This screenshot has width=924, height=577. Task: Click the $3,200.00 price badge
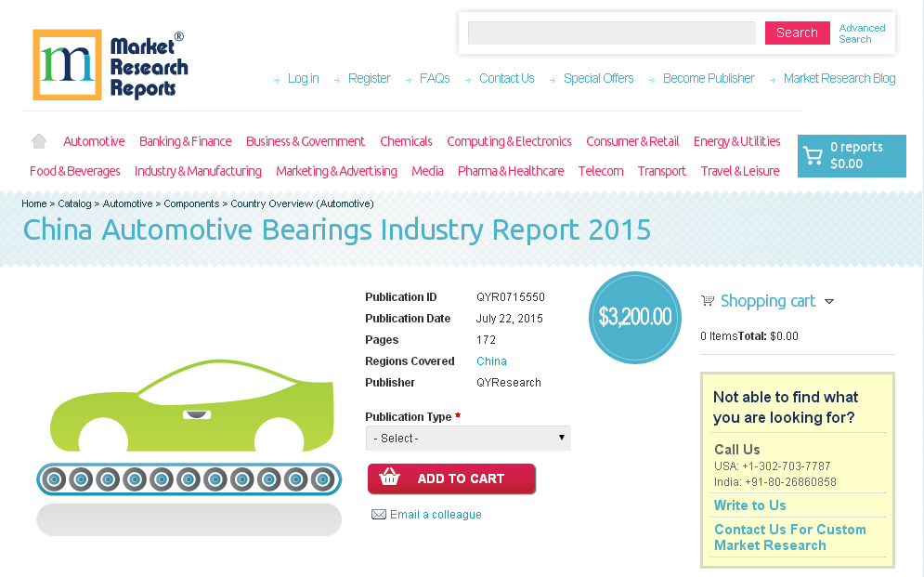click(x=635, y=317)
